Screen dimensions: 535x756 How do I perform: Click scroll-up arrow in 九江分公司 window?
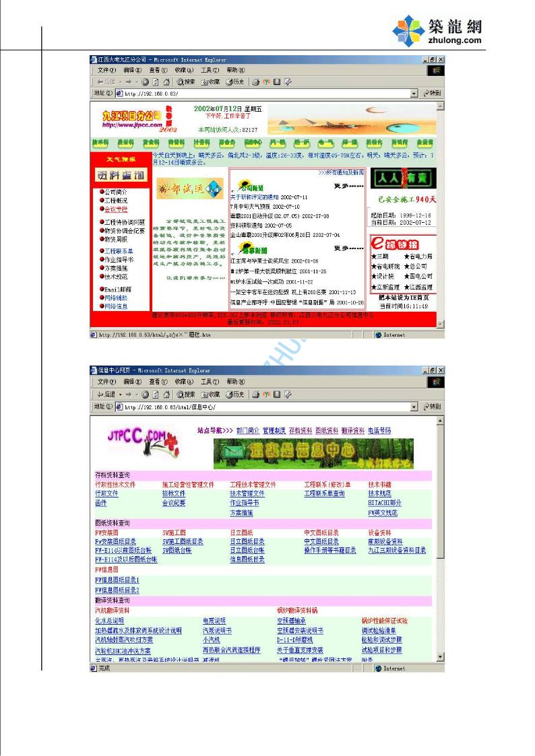click(x=440, y=106)
